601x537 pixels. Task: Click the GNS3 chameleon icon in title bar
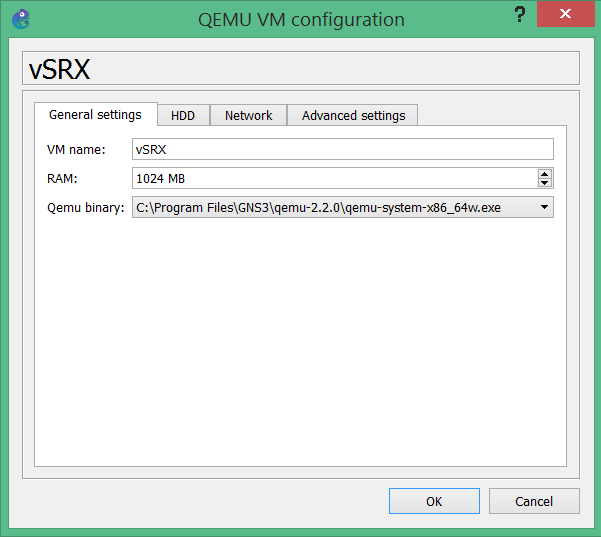tap(21, 19)
